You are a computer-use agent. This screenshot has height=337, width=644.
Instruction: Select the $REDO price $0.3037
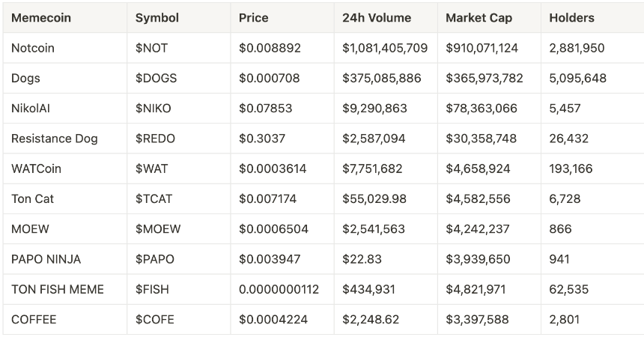pyautogui.click(x=262, y=139)
